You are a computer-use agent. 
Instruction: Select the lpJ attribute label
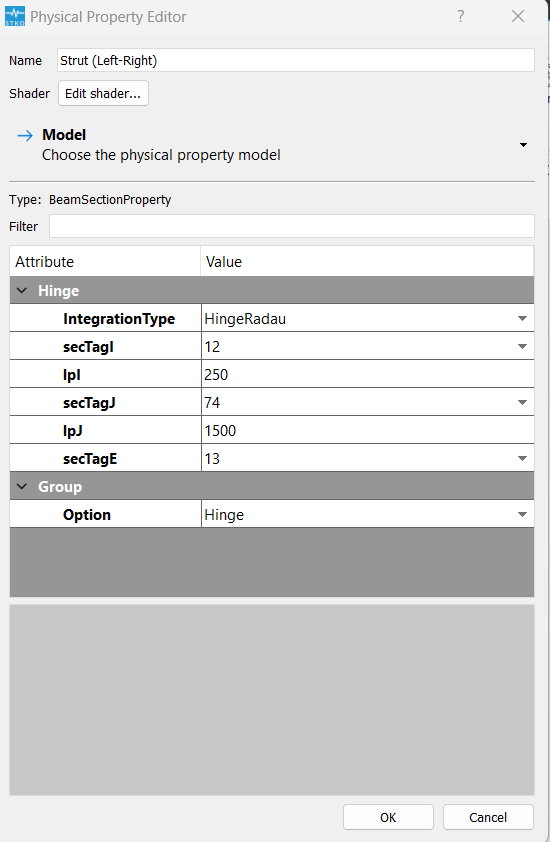(73, 431)
